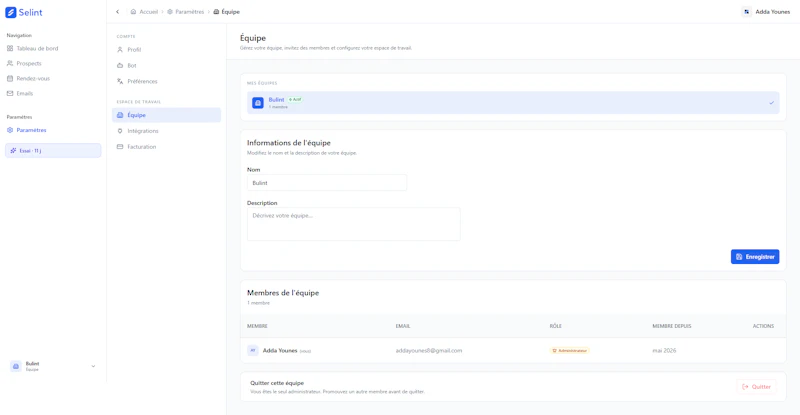Screen dimensions: 800x415
Task: Click the Quitter cette équipe label
Action: [x=277, y=383]
